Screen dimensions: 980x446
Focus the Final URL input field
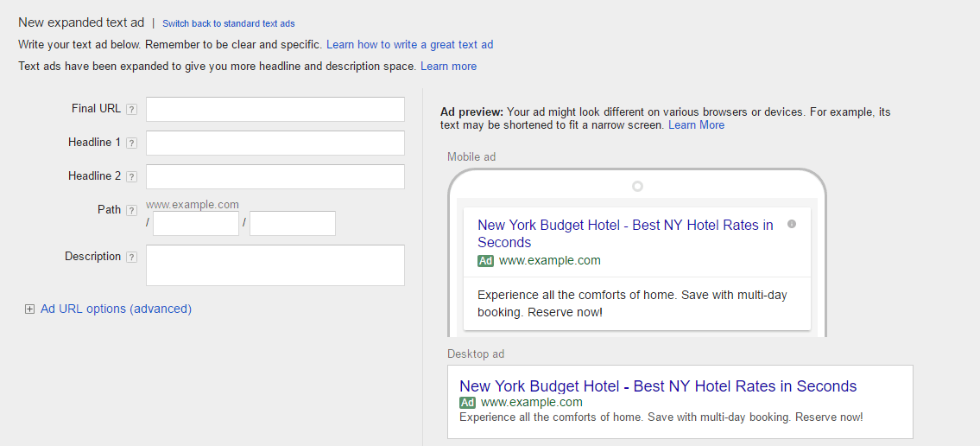pos(275,110)
